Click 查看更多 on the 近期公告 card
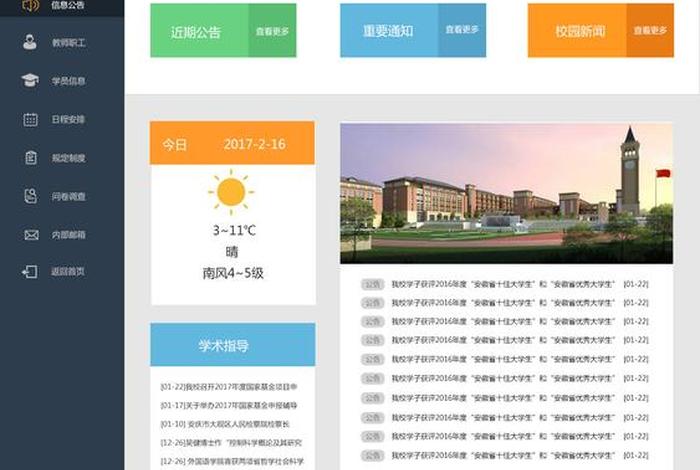The height and width of the screenshot is (470, 700). [x=272, y=31]
